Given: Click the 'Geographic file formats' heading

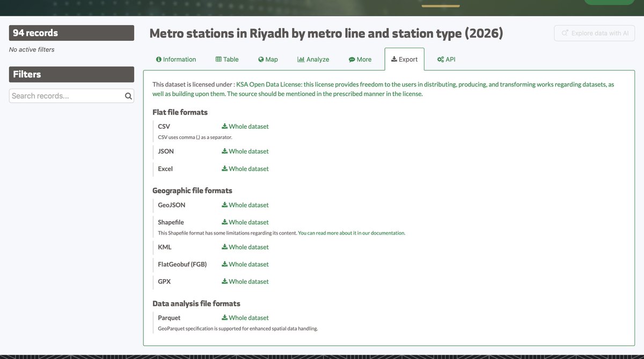Looking at the screenshot, I should [x=192, y=191].
